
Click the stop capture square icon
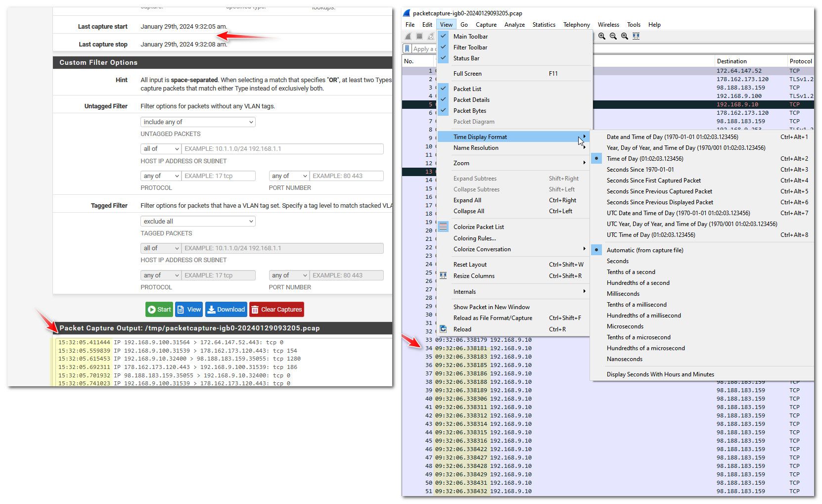pos(419,36)
